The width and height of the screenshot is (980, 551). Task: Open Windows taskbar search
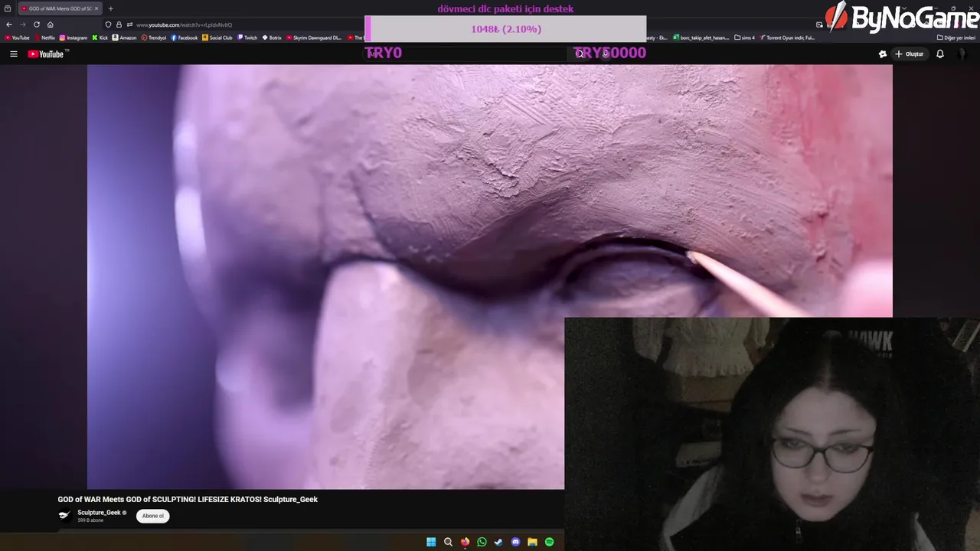(x=448, y=542)
